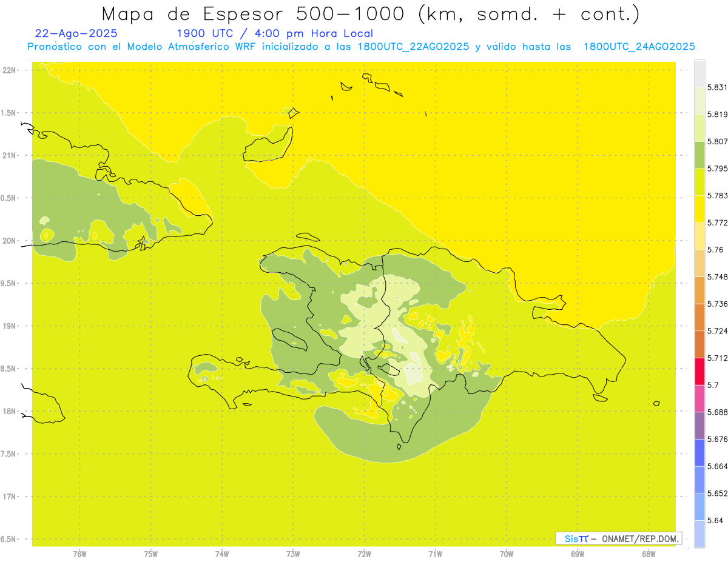This screenshot has width=728, height=562.
Task: Click the color bar value 5.831
Action: [716, 87]
